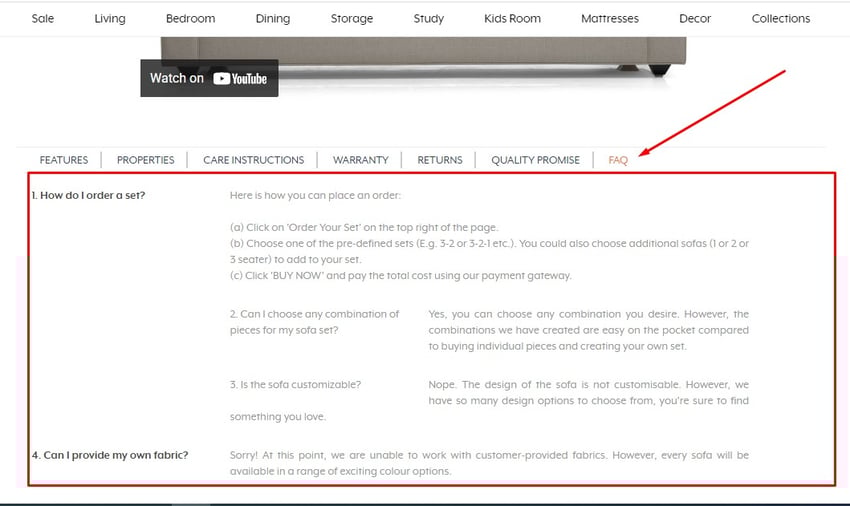Click answer 'Yes, you can choose any combination'
Image resolution: width=850 pixels, height=506 pixels.
tap(588, 330)
